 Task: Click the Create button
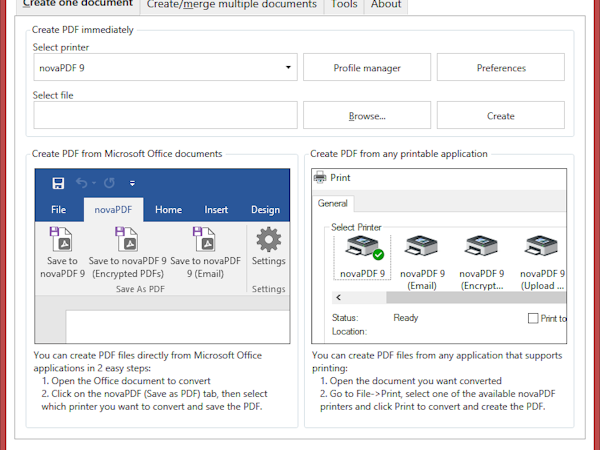coord(501,115)
